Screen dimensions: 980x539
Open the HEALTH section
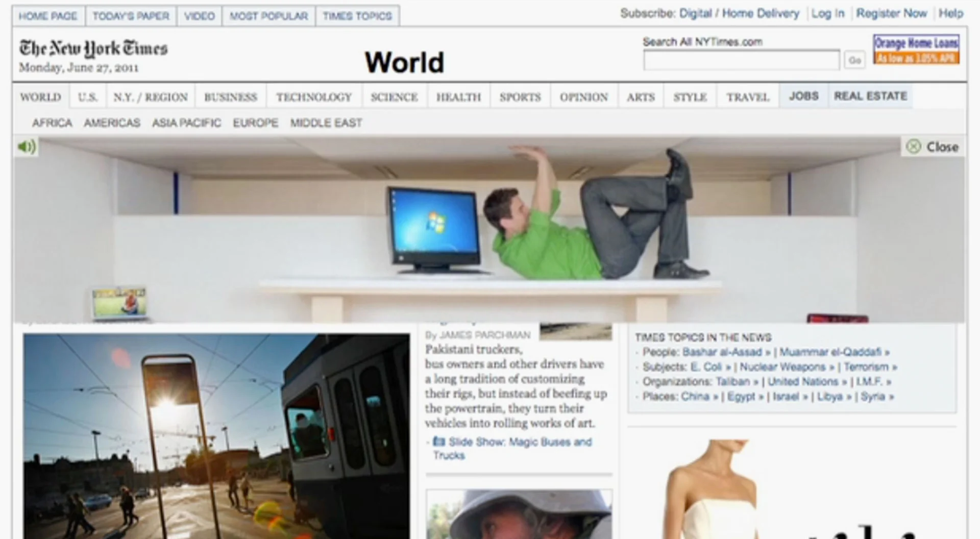[x=458, y=97]
